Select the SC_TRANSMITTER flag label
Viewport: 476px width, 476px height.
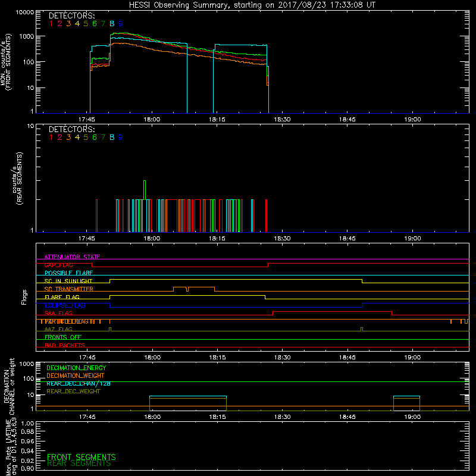69,289
